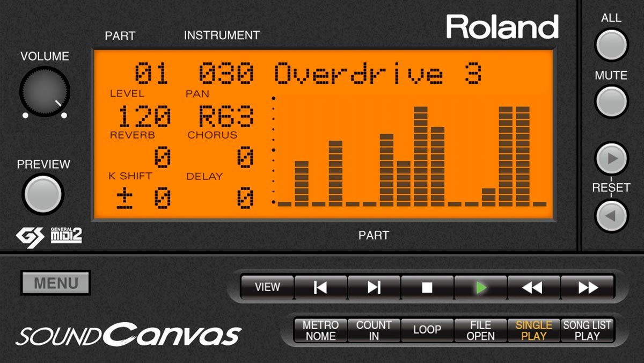Click the SOUND Canvas logo
644x363 pixels.
click(x=128, y=335)
